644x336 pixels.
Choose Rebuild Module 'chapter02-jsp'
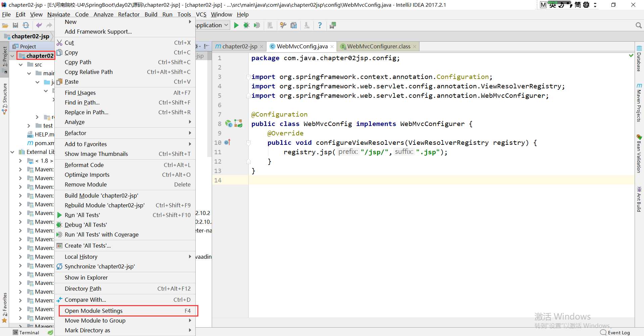[125, 205]
